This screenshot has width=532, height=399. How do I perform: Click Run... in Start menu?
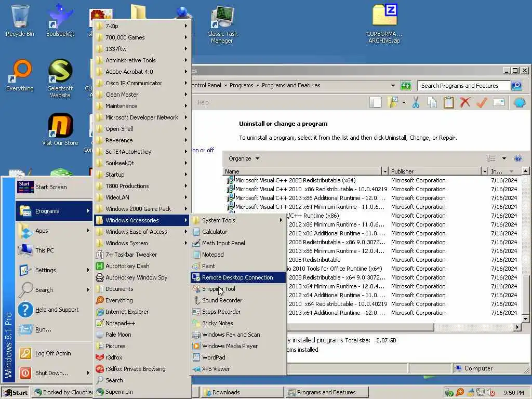54,329
